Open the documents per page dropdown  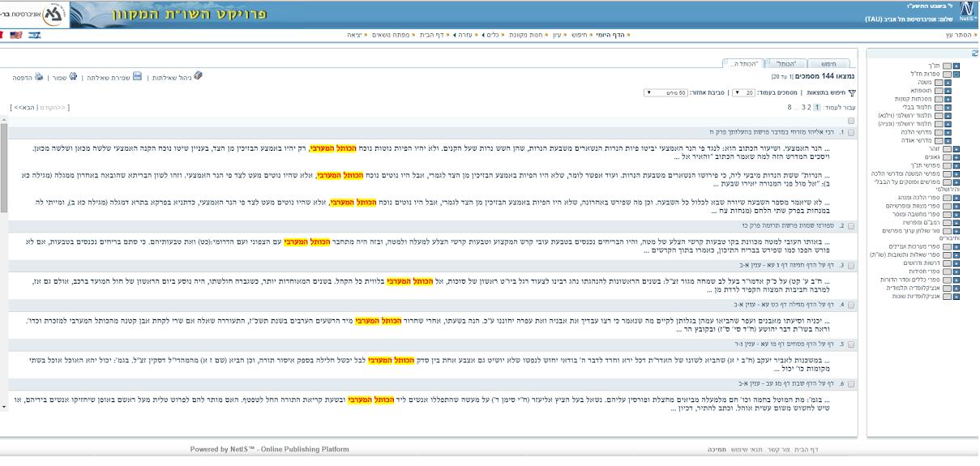point(743,92)
